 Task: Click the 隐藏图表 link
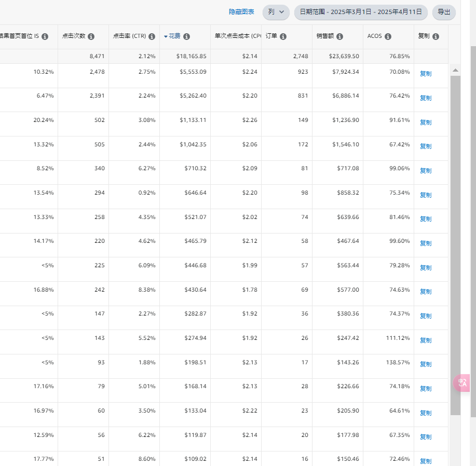(x=241, y=12)
